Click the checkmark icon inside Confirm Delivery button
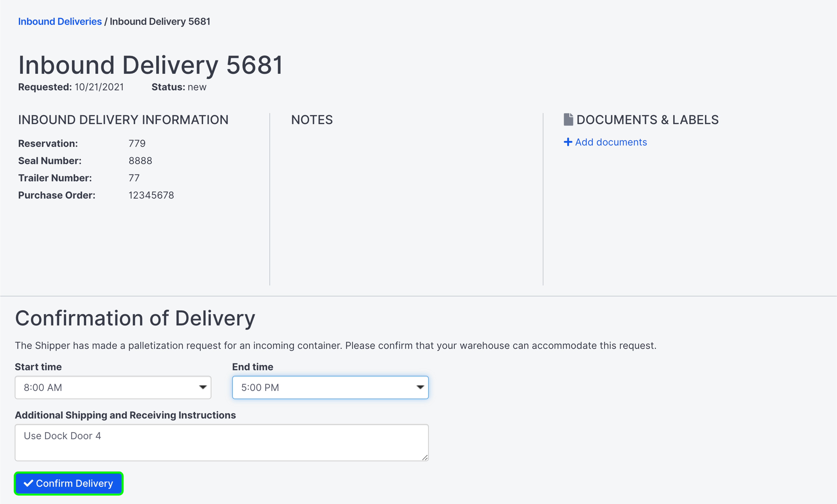Image resolution: width=837 pixels, height=504 pixels. (29, 483)
